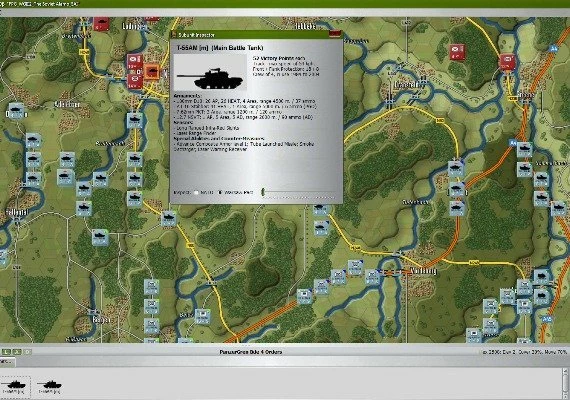Viewport: 570px width, 400px height.
Task: Click the first green button on bottom panel bar
Action: 6,352
